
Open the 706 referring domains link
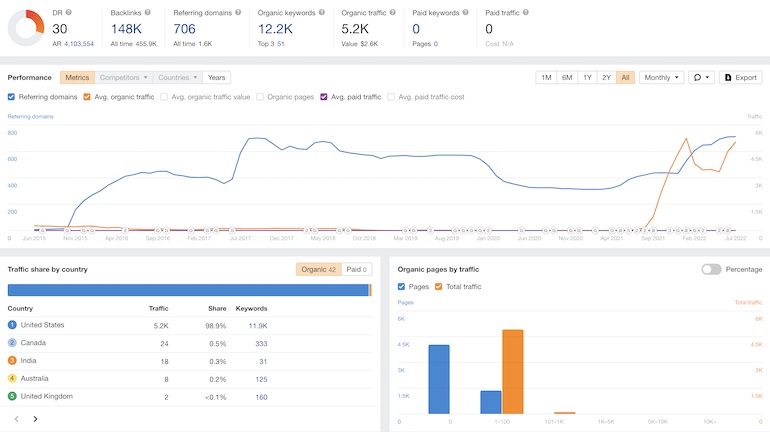184,29
